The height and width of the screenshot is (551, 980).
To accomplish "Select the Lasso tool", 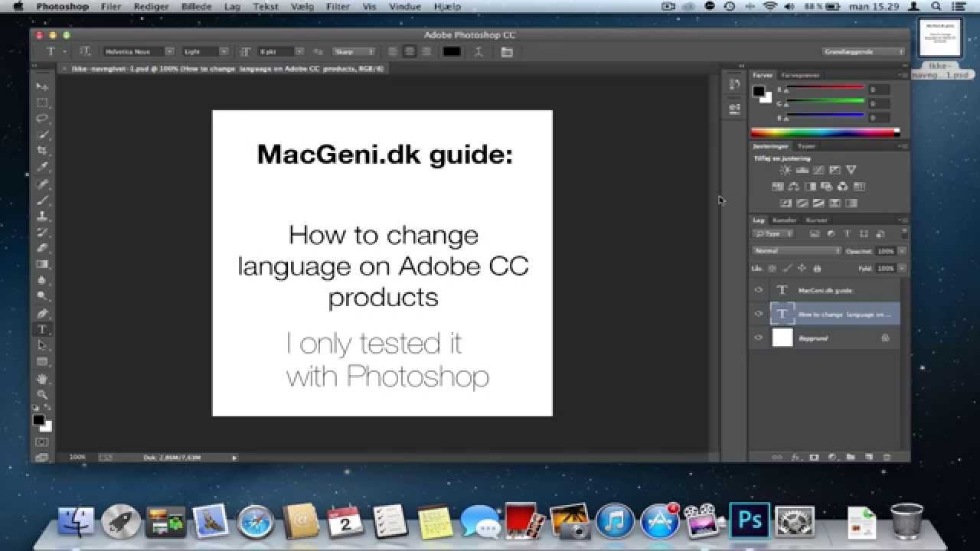I will pos(42,119).
